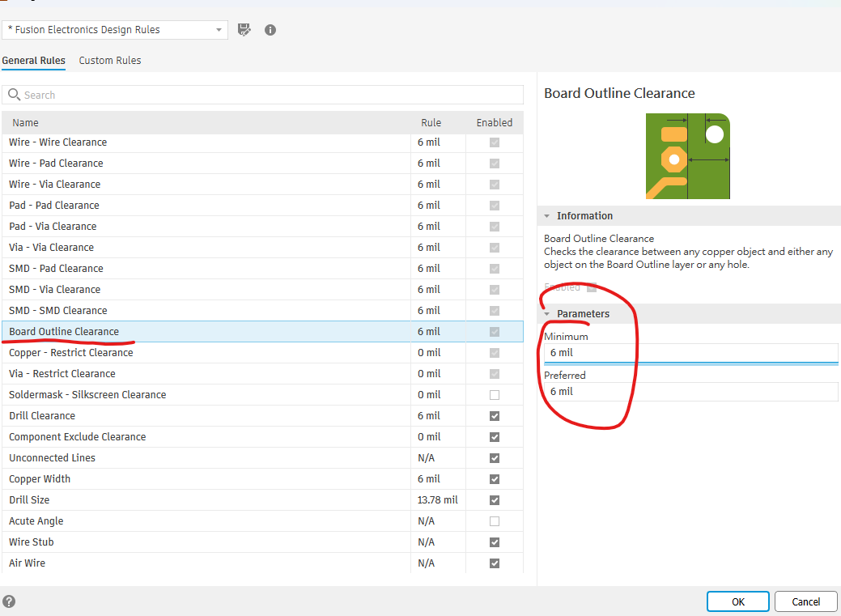The image size is (841, 616).
Task: Click the info icon beside rules dropdown
Action: [270, 30]
